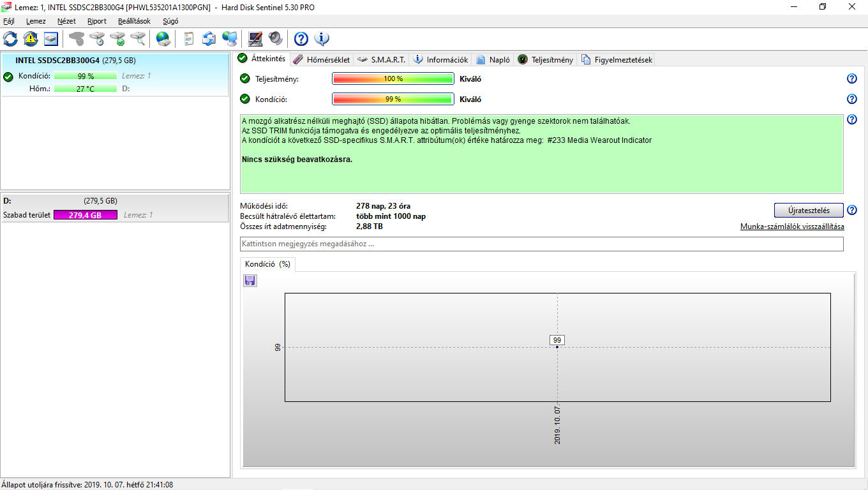The width and height of the screenshot is (868, 490).
Task: Click the disk with magnifier toolbar icon
Action: pos(138,39)
